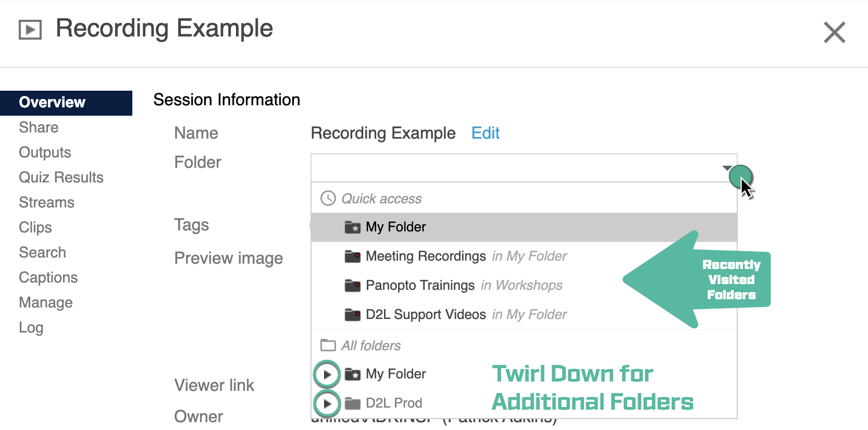Screen dimensions: 868x430
Task: Select D2L Support Videos folder
Action: pos(426,315)
